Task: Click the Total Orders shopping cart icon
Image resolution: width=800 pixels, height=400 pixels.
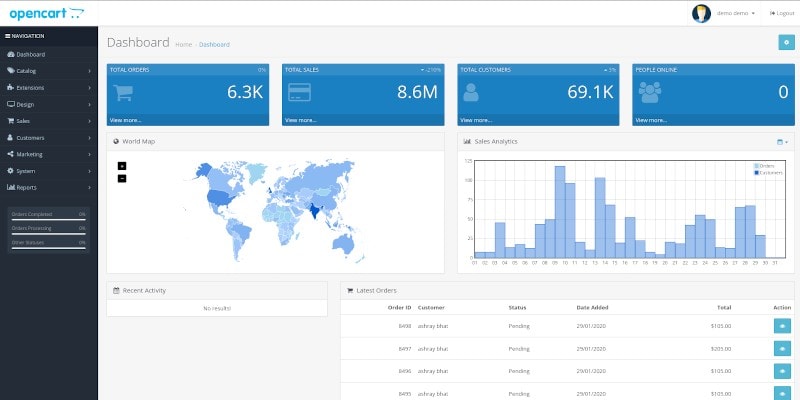Action: pyautogui.click(x=125, y=92)
